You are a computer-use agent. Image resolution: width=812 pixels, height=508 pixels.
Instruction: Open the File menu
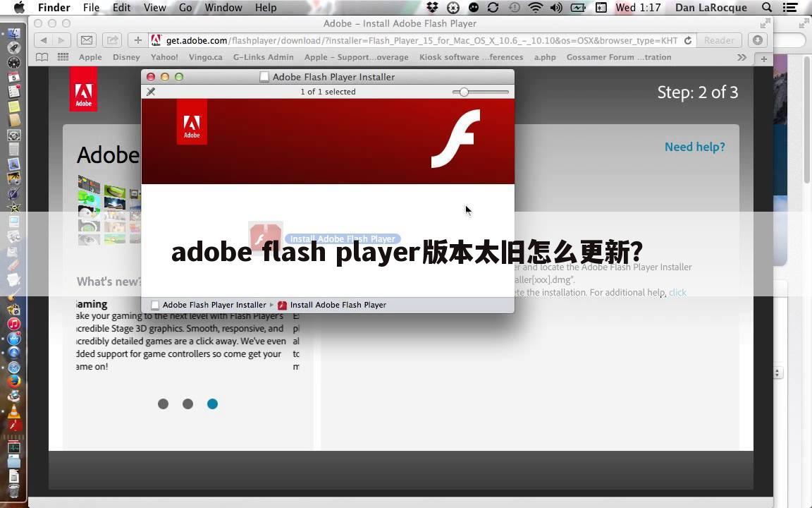coord(91,8)
